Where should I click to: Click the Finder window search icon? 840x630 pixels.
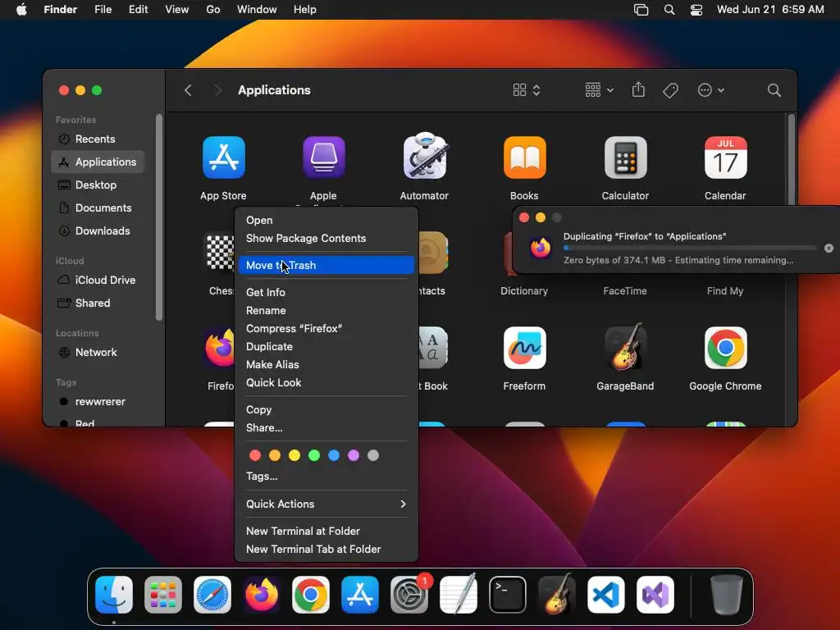coord(774,90)
